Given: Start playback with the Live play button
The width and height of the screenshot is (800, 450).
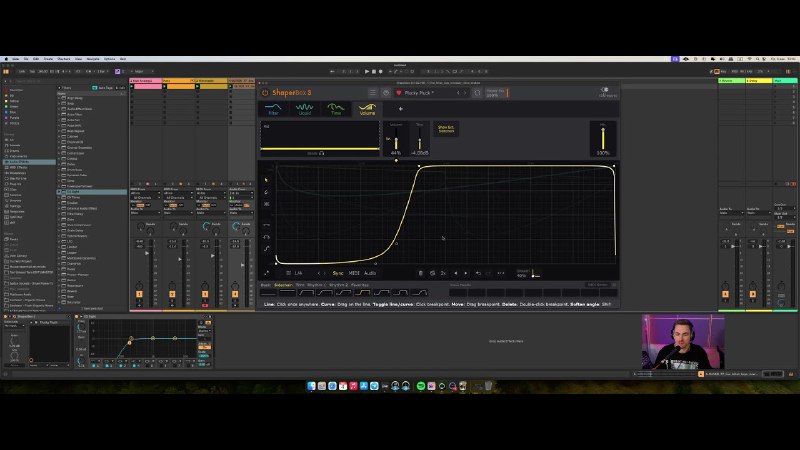Looking at the screenshot, I should 367,71.
